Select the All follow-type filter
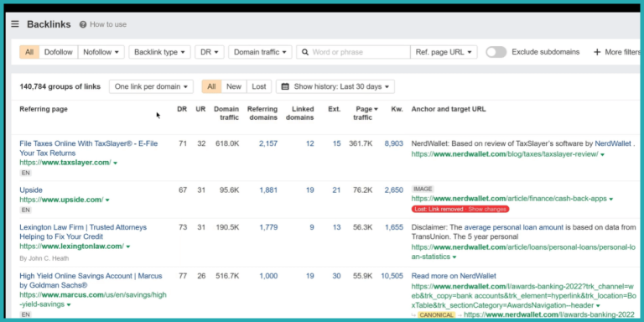This screenshot has height=322, width=644. tap(29, 52)
